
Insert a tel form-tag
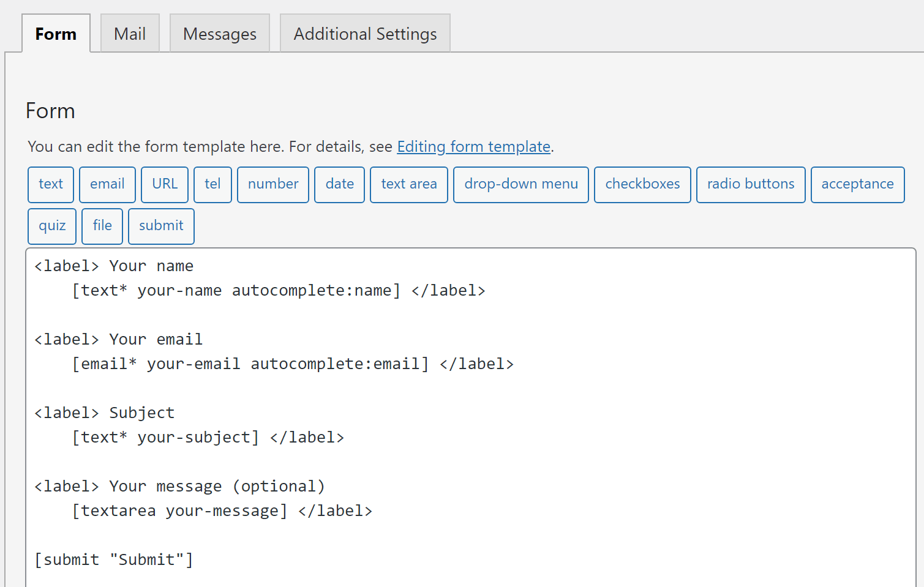(212, 184)
